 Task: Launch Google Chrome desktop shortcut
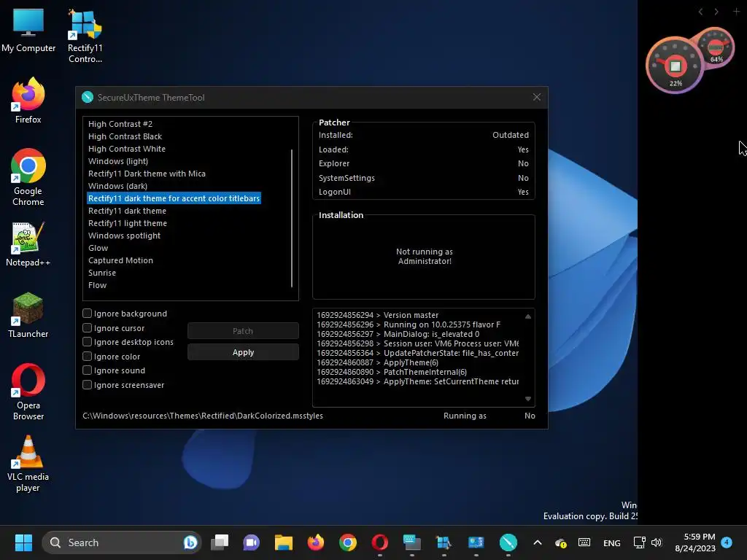(x=28, y=177)
